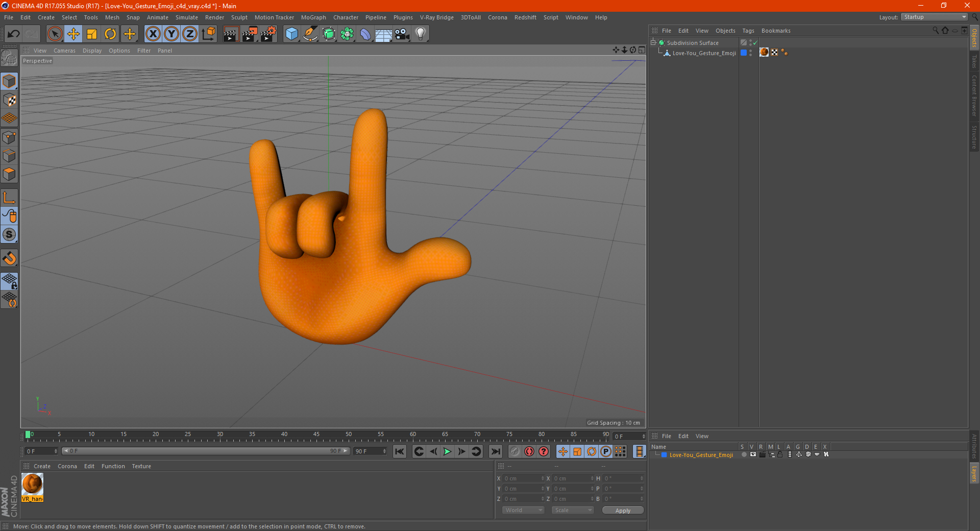Viewport: 980px width, 531px height.
Task: Render the active view
Action: pos(231,34)
